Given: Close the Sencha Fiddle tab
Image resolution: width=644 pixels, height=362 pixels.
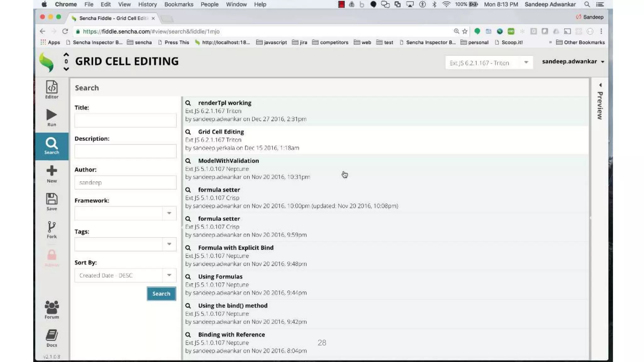Looking at the screenshot, I should coord(153,18).
